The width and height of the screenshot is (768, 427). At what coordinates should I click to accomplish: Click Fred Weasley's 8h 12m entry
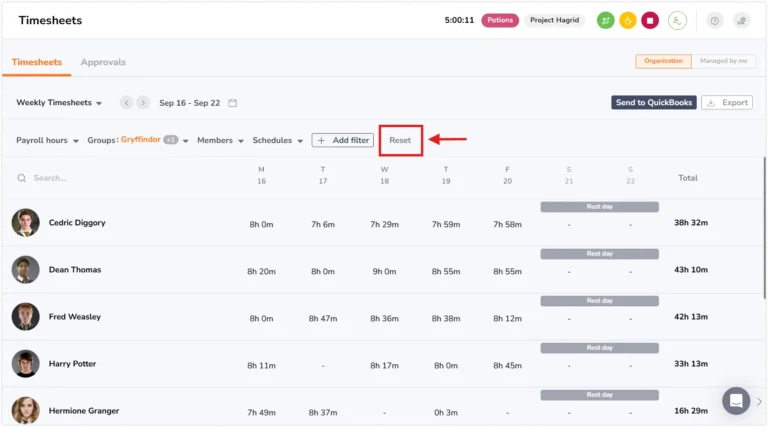pos(507,318)
